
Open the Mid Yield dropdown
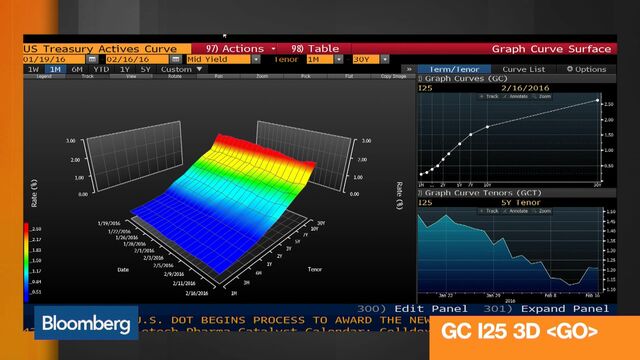[256, 60]
